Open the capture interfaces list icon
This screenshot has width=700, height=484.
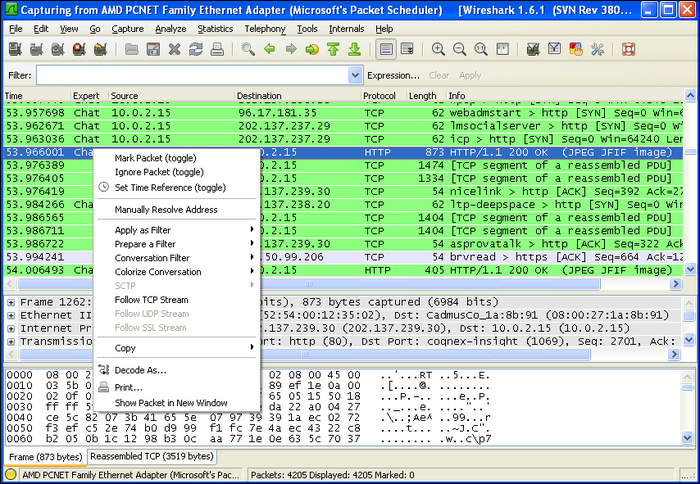click(15, 49)
